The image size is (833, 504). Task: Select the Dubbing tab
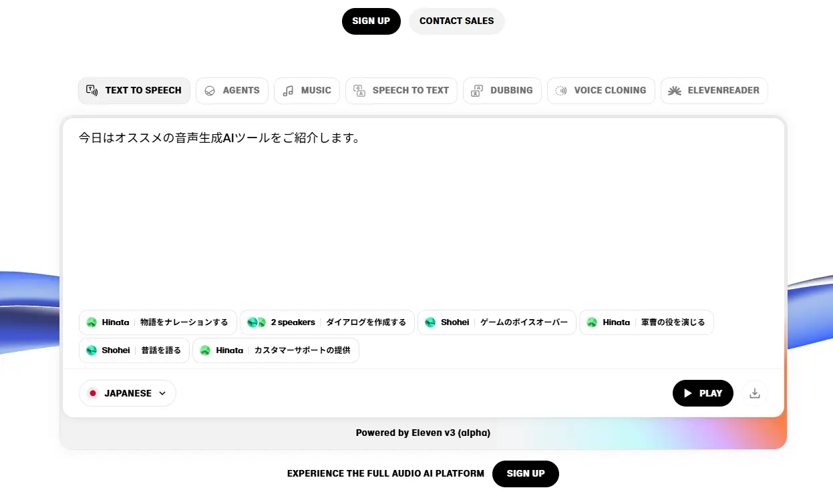coord(502,91)
